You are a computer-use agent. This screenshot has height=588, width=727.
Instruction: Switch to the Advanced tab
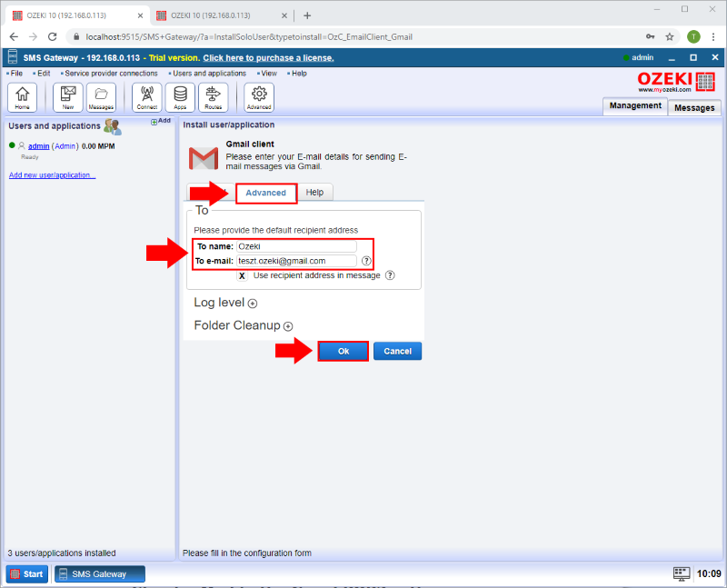click(265, 193)
